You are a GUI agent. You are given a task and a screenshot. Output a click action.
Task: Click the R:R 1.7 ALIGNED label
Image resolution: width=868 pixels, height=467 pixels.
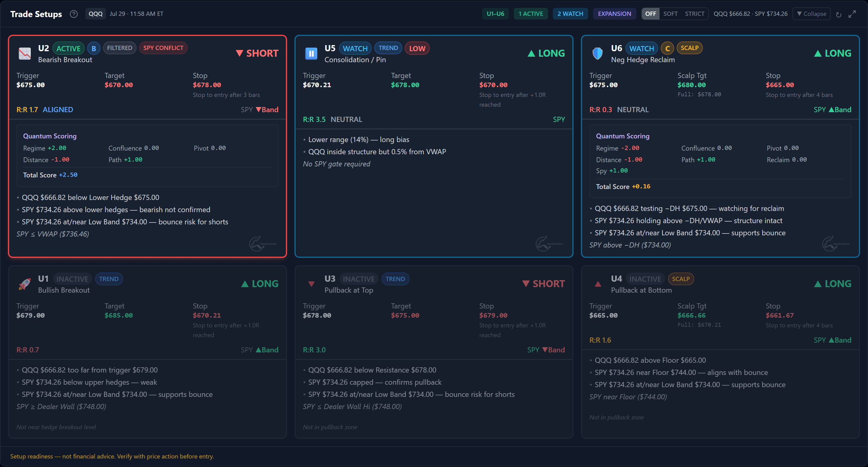(44, 109)
